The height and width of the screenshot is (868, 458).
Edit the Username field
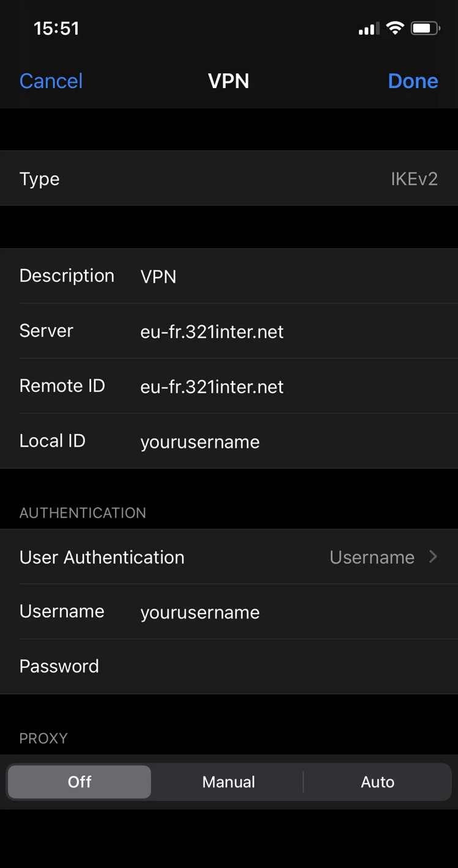(x=294, y=612)
